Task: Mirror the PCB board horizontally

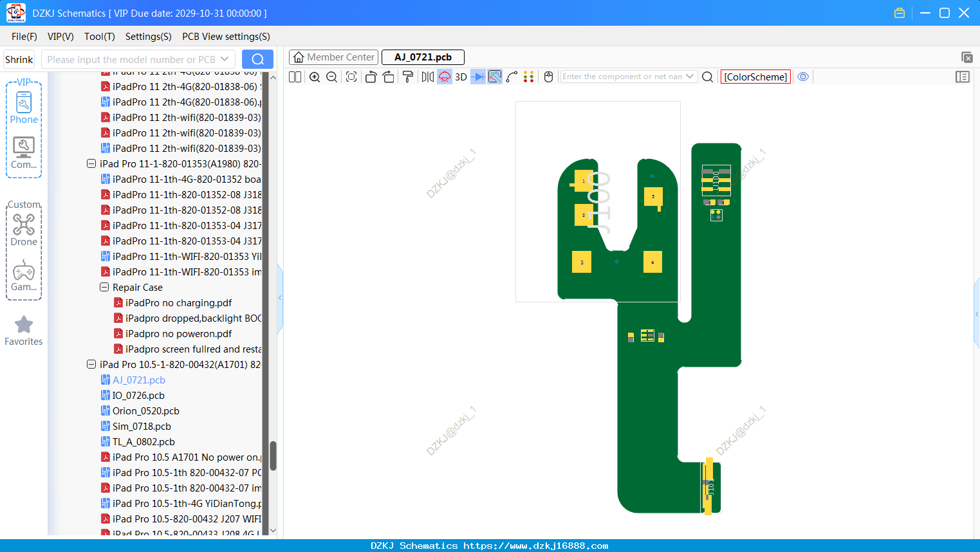Action: pyautogui.click(x=428, y=77)
